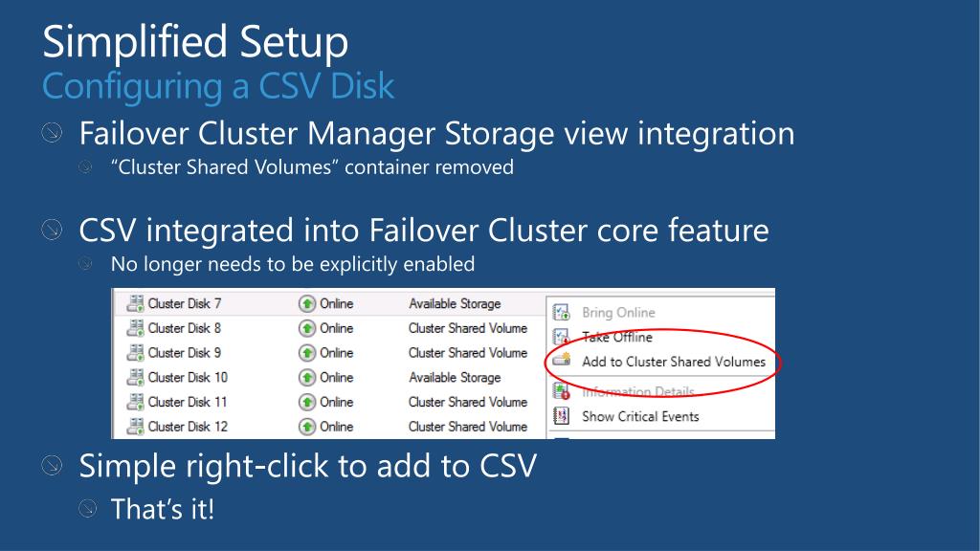Click the Simplified Setup slide title
Viewport: 980px width, 551px height.
tap(195, 42)
